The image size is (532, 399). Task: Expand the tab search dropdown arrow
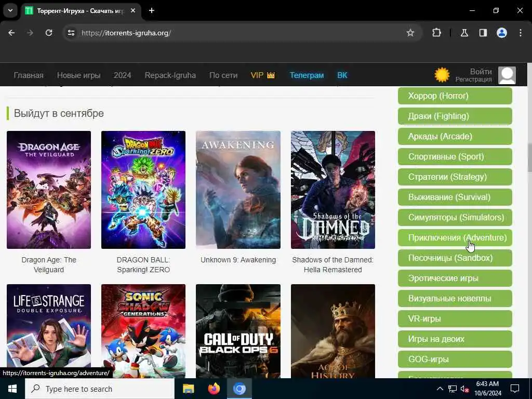point(10,10)
